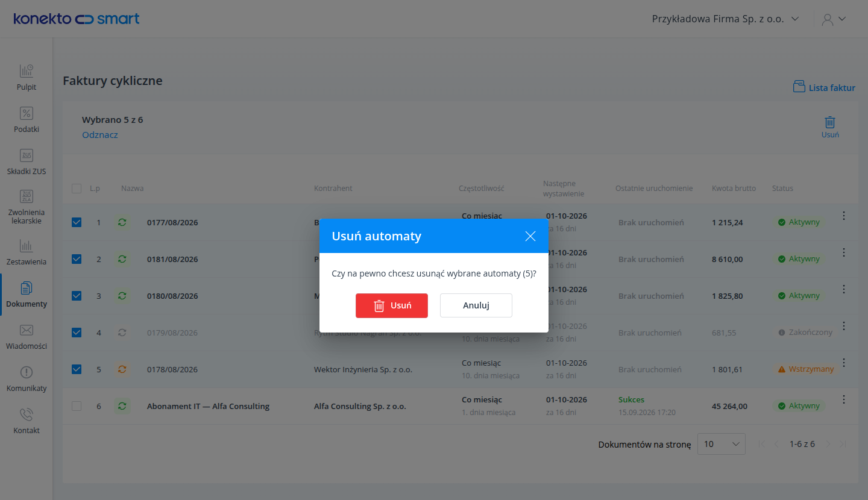868x500 pixels.
Task: Click the Zakończony status label
Action: [x=805, y=333]
